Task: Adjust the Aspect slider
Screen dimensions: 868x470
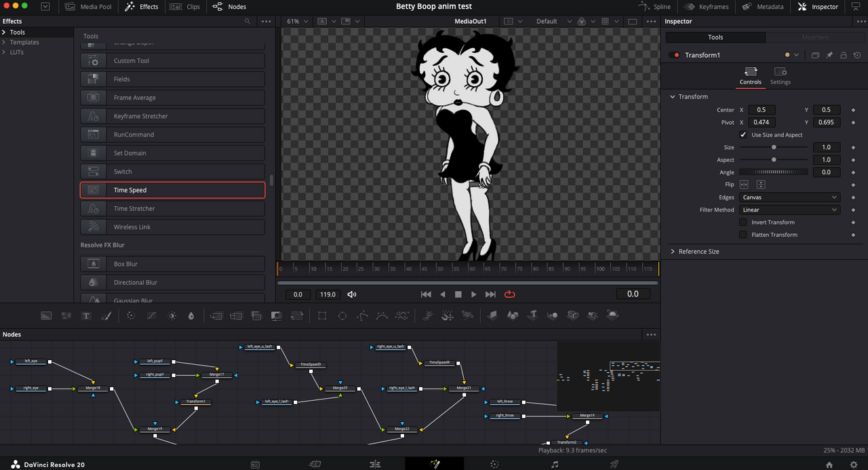Action: point(774,160)
